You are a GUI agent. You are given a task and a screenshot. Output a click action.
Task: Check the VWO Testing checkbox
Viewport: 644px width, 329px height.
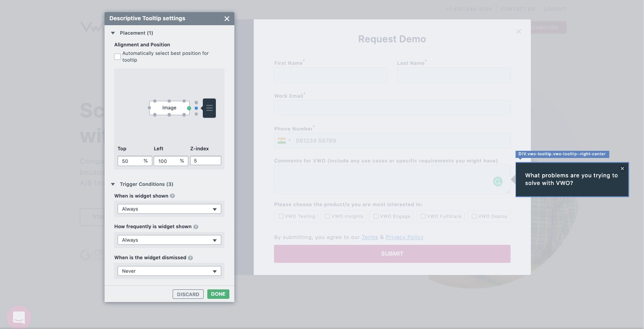pyautogui.click(x=281, y=216)
